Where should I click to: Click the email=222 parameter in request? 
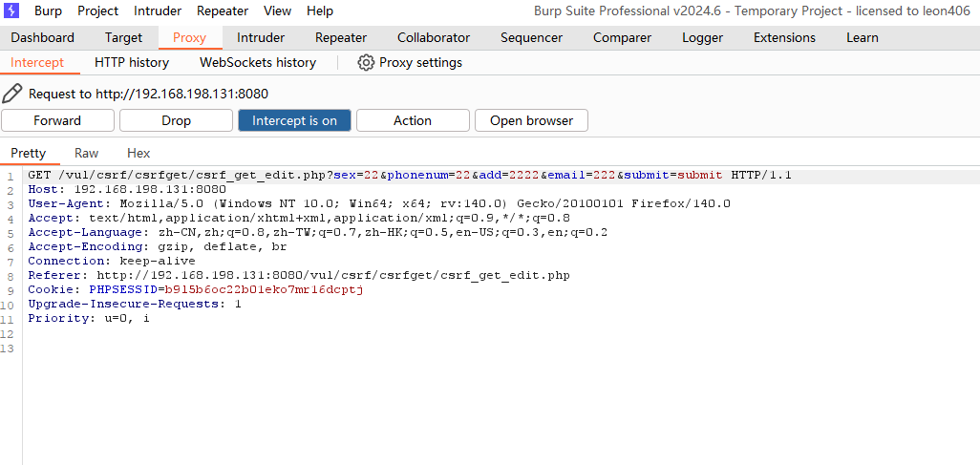(x=582, y=176)
